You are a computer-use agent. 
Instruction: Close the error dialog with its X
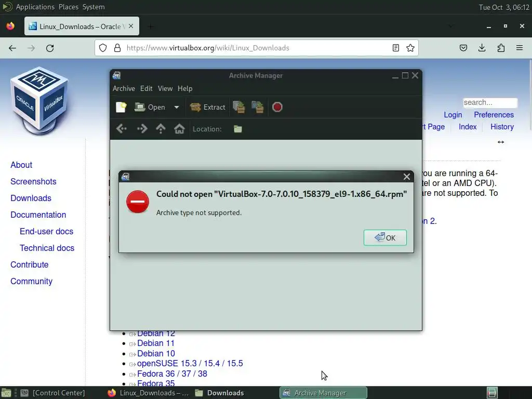(406, 177)
